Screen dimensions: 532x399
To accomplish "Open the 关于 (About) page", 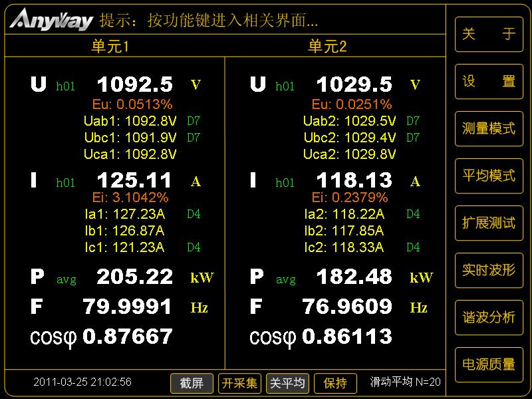I will pyautogui.click(x=489, y=34).
